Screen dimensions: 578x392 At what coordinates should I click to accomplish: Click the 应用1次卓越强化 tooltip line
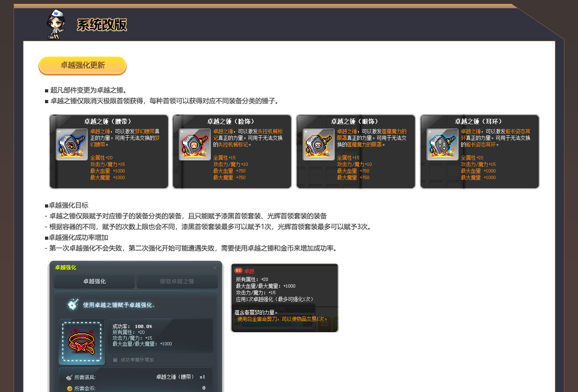click(x=275, y=299)
